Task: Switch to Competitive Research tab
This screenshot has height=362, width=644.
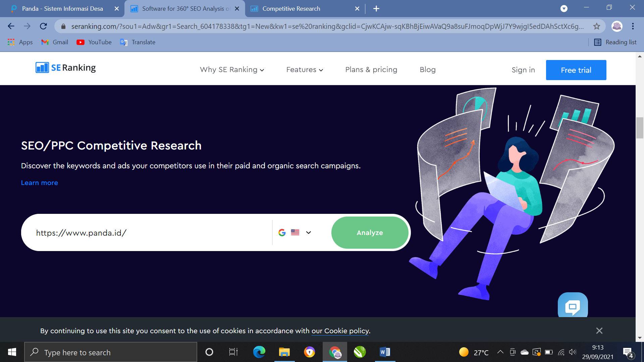Action: [x=305, y=9]
